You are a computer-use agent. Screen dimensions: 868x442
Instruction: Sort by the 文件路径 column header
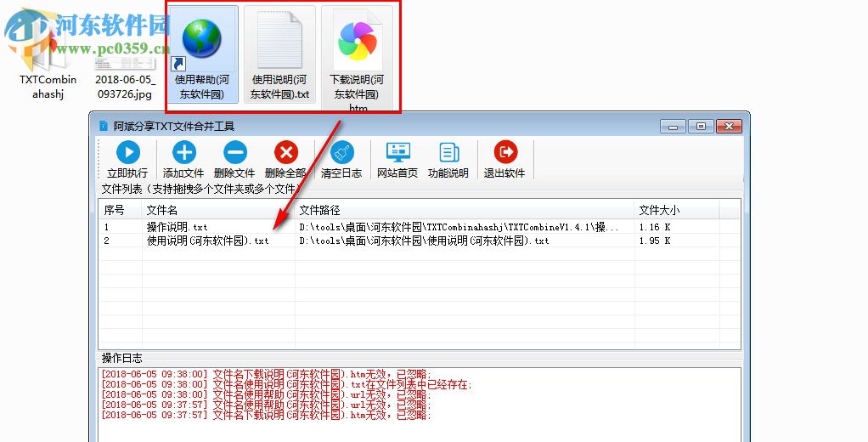click(x=465, y=210)
